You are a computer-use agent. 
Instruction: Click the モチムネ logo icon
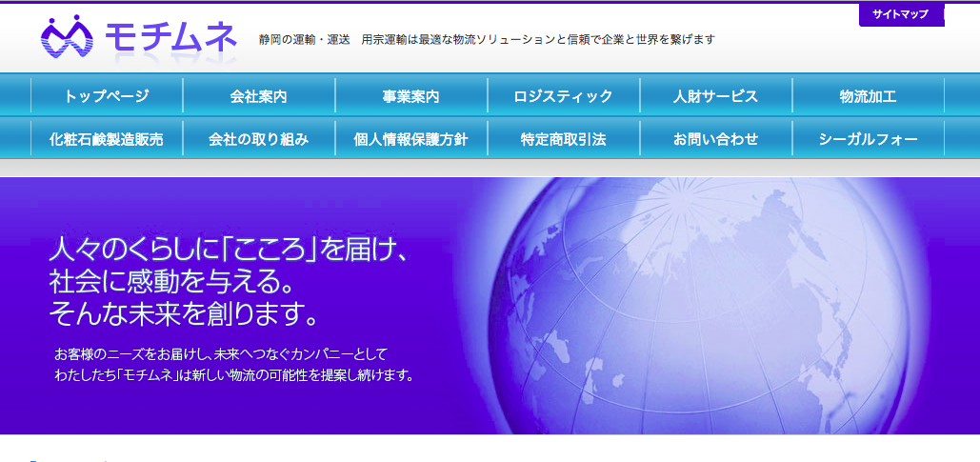coord(67,36)
